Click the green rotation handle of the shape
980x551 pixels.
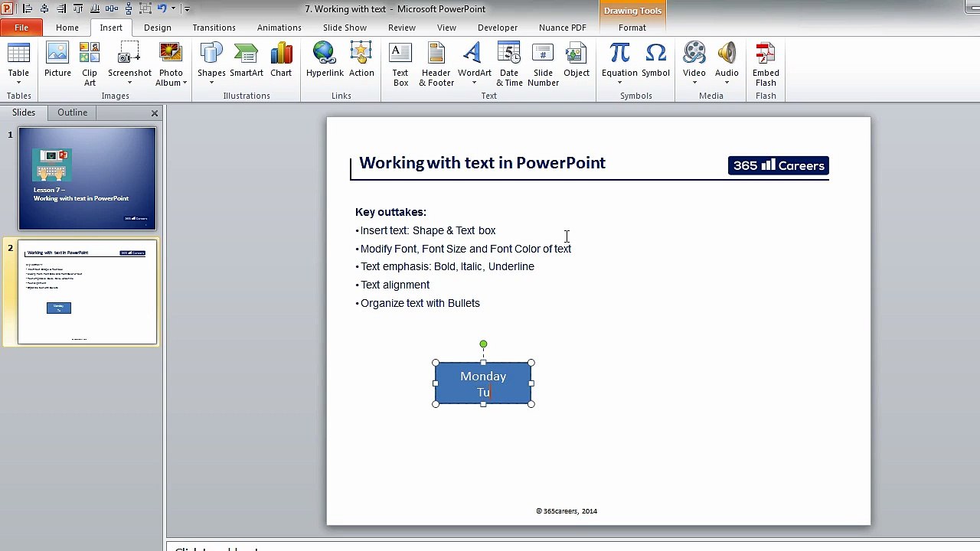click(x=483, y=344)
